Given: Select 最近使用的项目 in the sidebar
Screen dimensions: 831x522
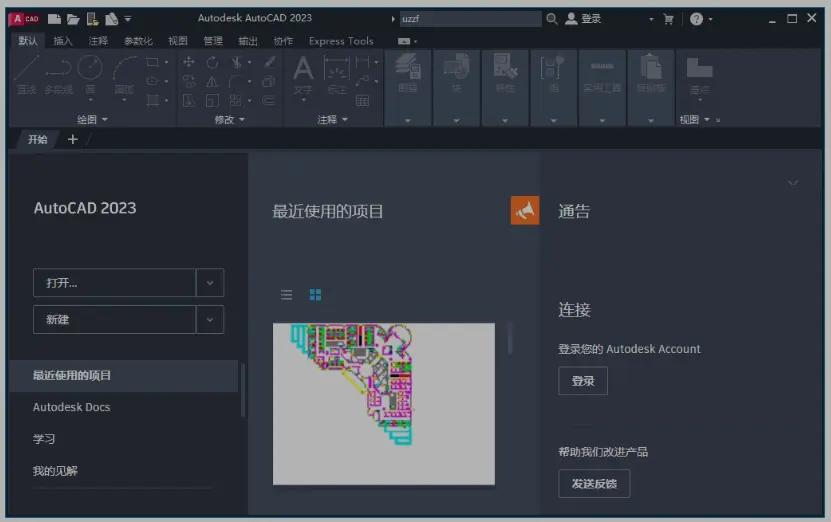Looking at the screenshot, I should click(123, 376).
